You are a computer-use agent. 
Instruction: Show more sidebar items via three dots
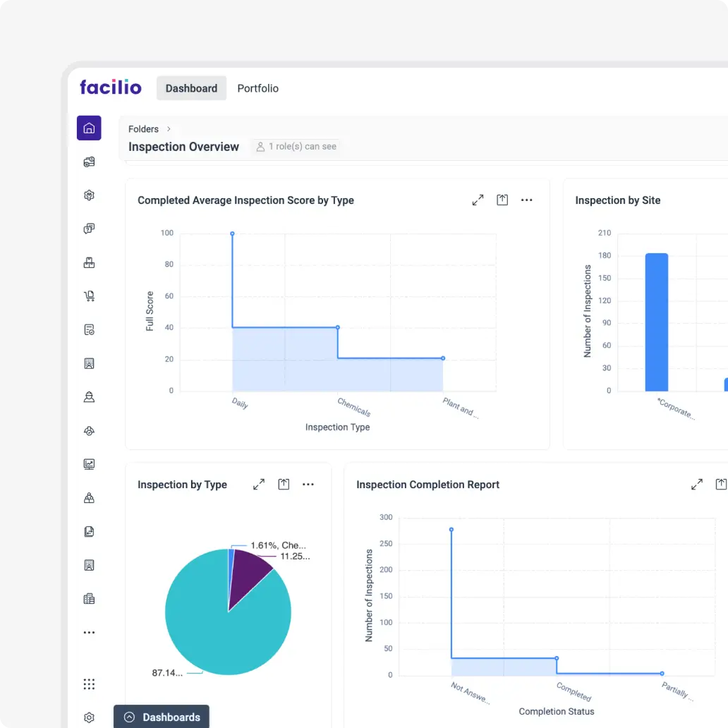(89, 633)
